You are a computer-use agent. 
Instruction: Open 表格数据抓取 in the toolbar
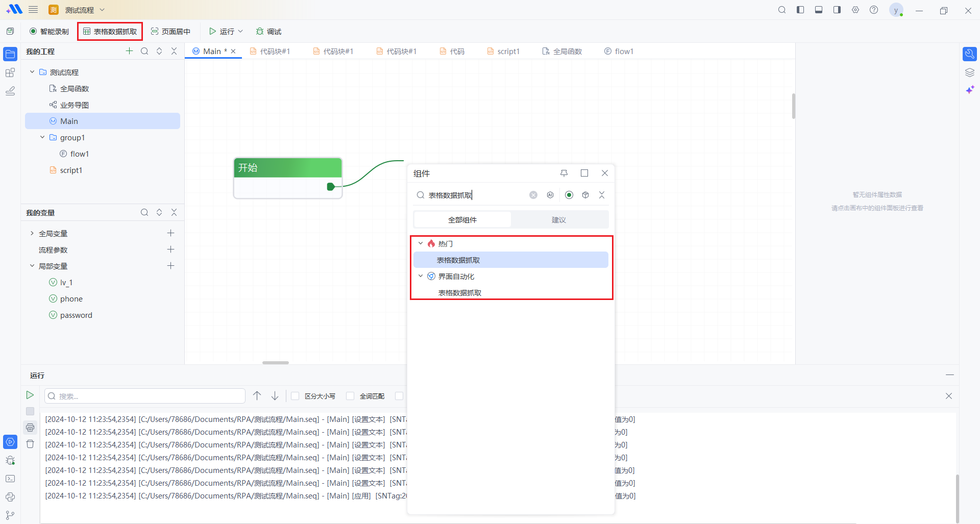(110, 32)
